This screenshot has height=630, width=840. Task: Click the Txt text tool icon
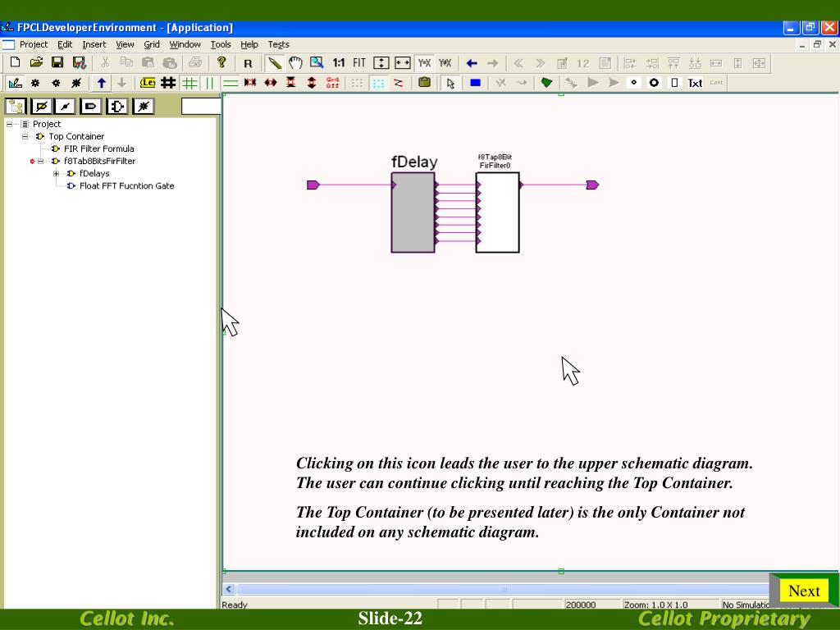tap(695, 83)
